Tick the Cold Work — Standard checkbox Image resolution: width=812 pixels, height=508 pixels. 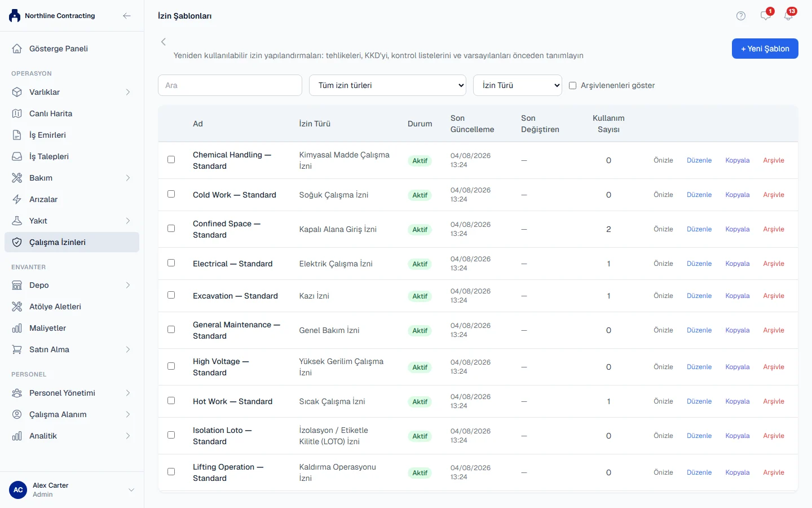tap(171, 194)
